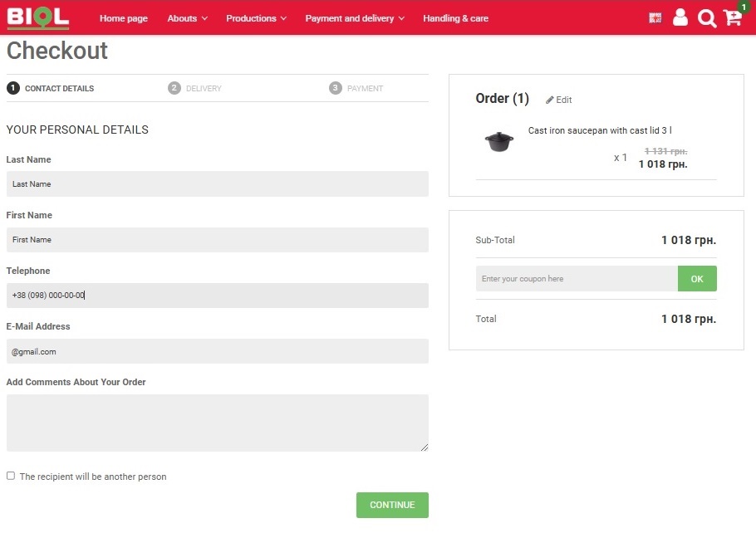The image size is (756, 533).
Task: Expand the Productions dropdown menu
Action: (256, 18)
